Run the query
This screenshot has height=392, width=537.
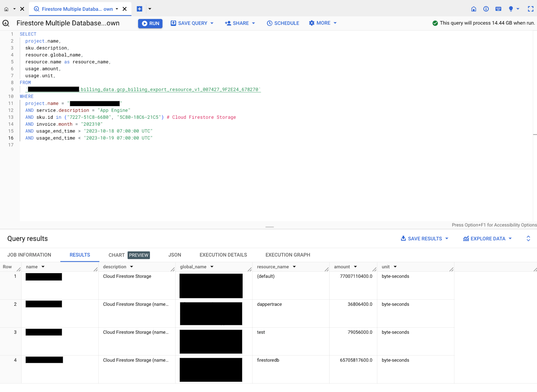(150, 23)
